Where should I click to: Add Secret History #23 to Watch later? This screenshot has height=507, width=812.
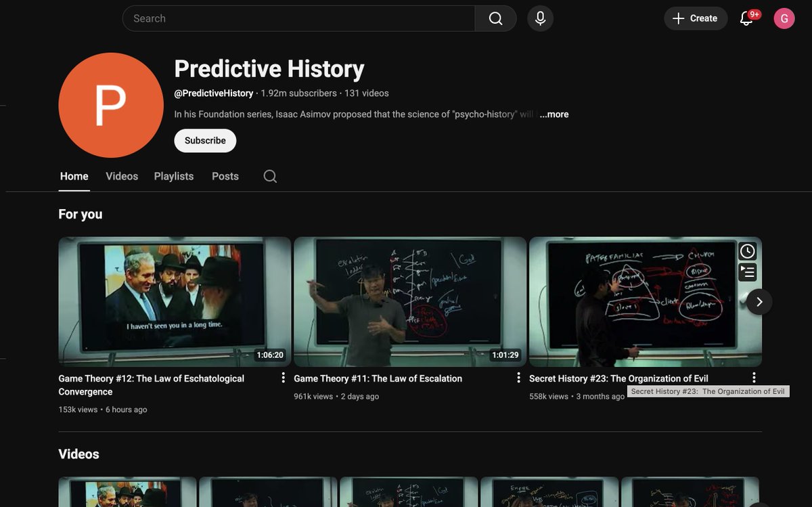click(747, 251)
